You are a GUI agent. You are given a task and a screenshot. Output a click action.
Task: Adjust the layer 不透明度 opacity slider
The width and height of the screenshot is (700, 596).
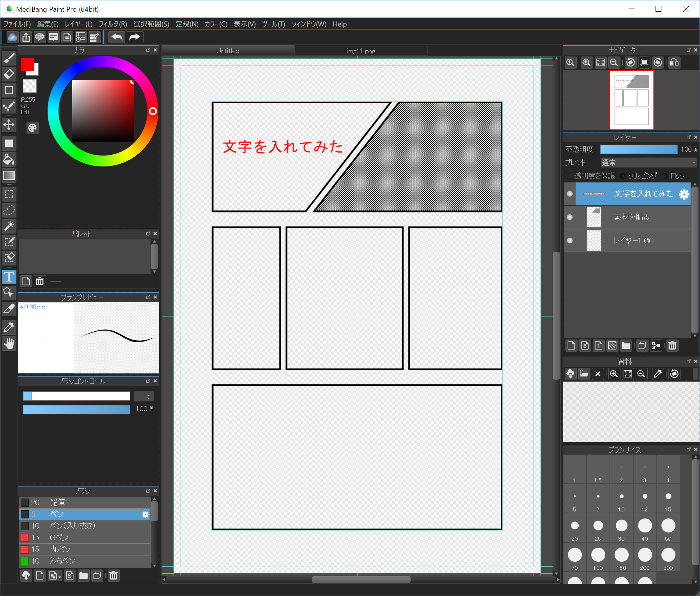point(639,149)
